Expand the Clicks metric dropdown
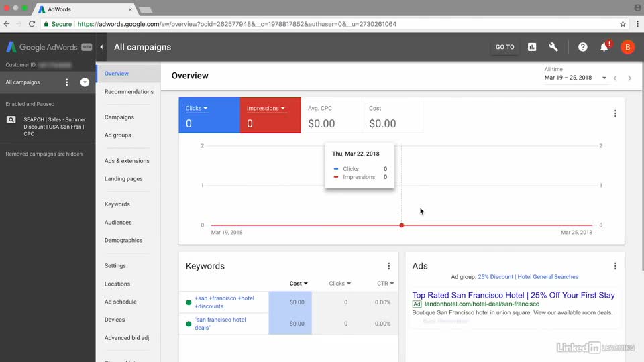This screenshot has height=362, width=644. point(197,109)
